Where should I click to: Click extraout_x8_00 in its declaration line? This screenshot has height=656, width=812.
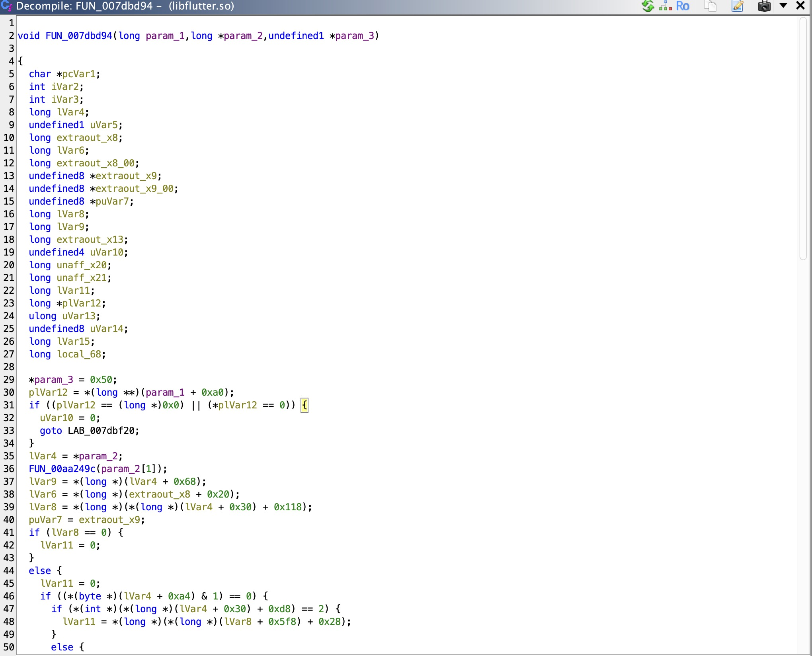click(x=96, y=163)
